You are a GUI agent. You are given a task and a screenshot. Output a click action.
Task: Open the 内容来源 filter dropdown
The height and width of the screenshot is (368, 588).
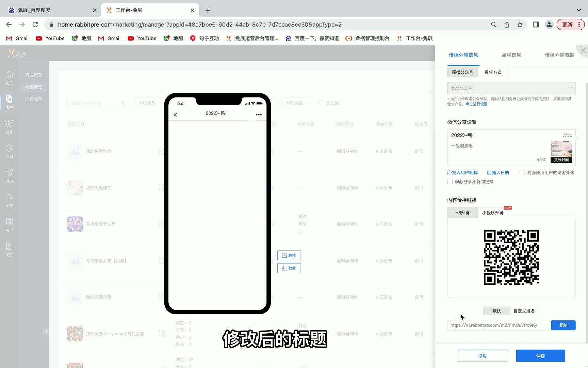[x=296, y=103]
